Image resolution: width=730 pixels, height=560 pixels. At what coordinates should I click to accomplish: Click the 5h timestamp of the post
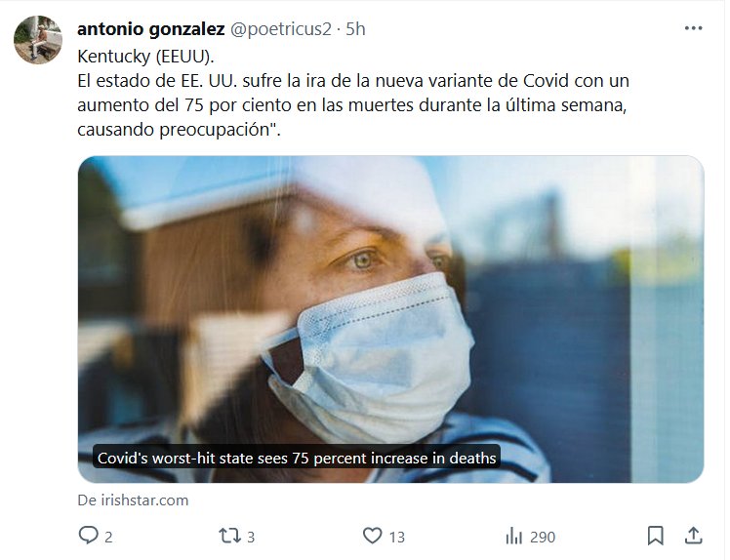(x=355, y=29)
